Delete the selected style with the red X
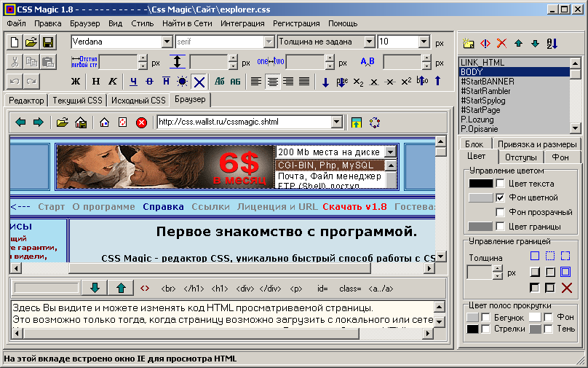The width and height of the screenshot is (588, 368). 501,44
